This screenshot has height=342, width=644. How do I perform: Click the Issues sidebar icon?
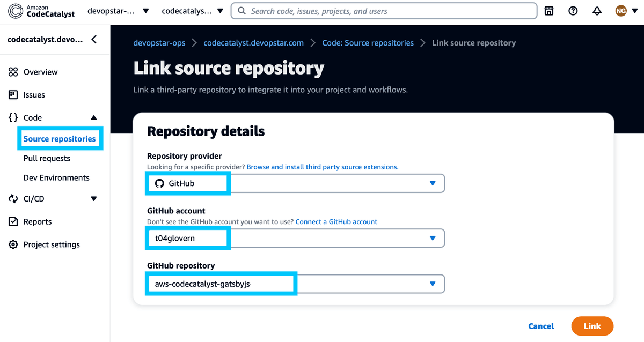pos(12,95)
